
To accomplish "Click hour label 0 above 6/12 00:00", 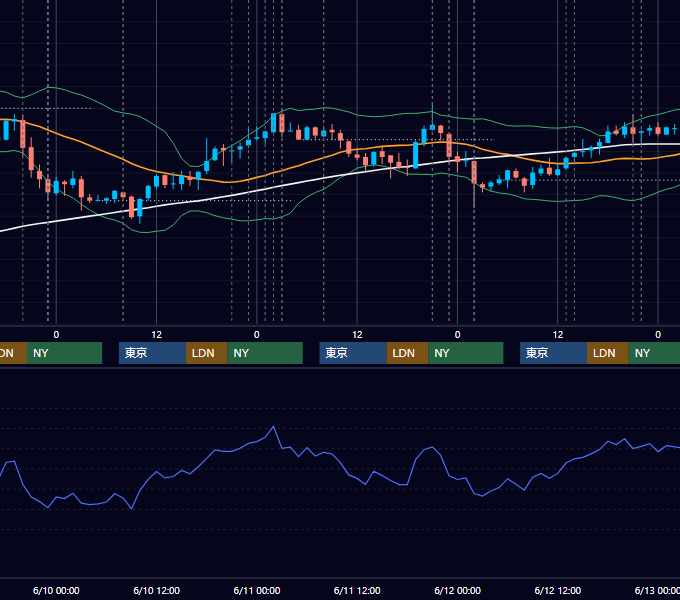I will coord(458,335).
